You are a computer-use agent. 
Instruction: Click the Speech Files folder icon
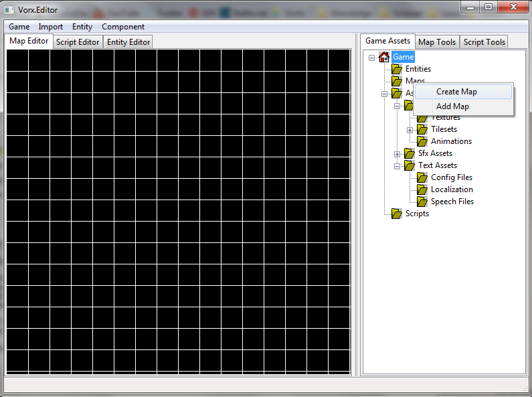422,202
